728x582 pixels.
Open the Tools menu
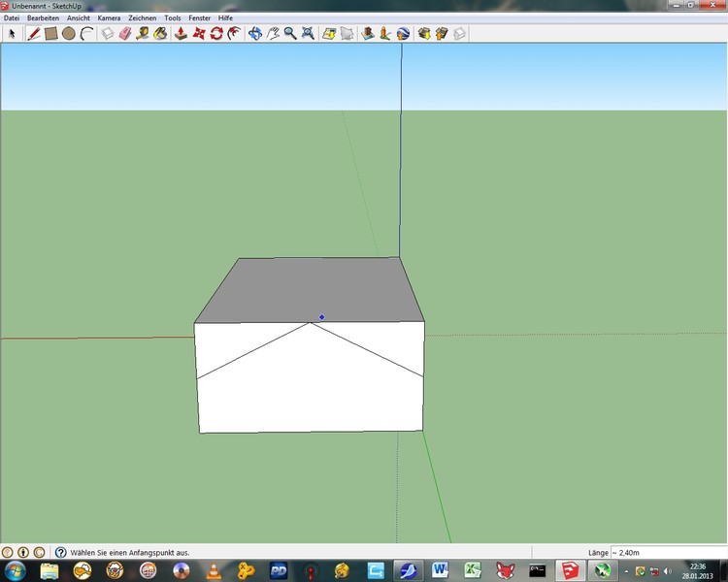pyautogui.click(x=173, y=18)
